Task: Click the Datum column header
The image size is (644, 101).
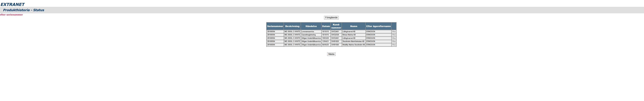Action: click(326, 26)
